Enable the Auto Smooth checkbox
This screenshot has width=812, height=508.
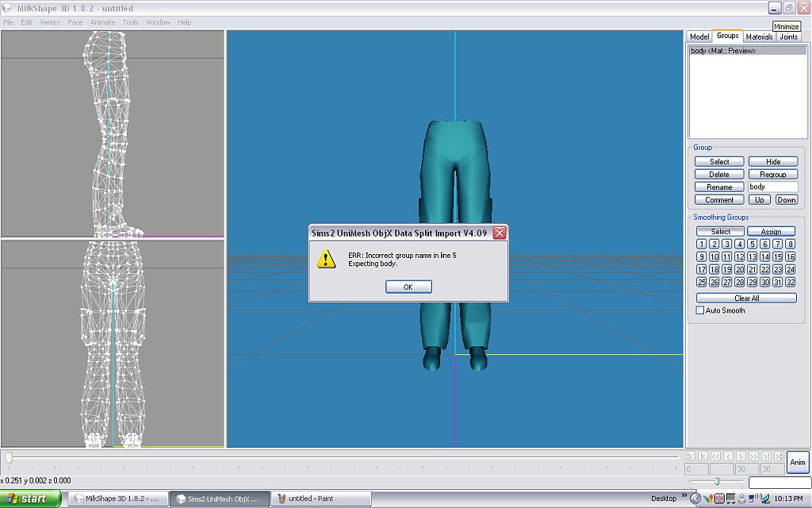click(699, 310)
